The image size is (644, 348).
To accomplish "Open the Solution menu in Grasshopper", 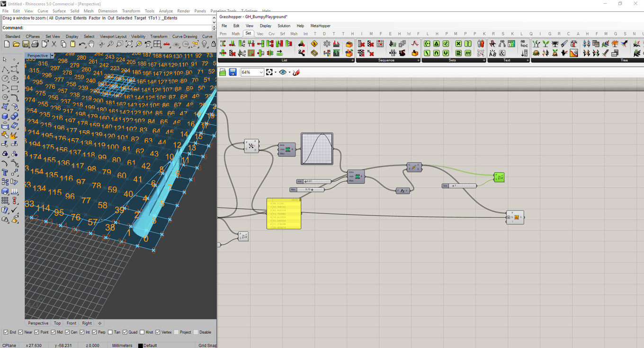I will coord(284,26).
